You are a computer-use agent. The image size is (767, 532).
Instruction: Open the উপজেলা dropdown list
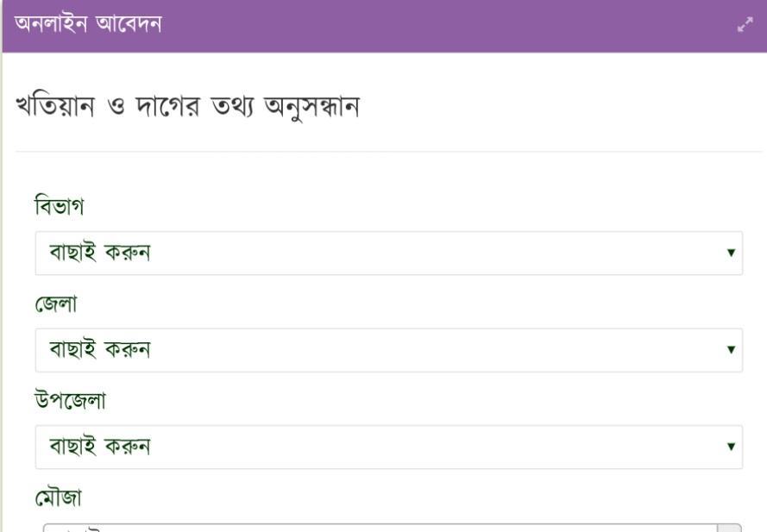[388, 447]
